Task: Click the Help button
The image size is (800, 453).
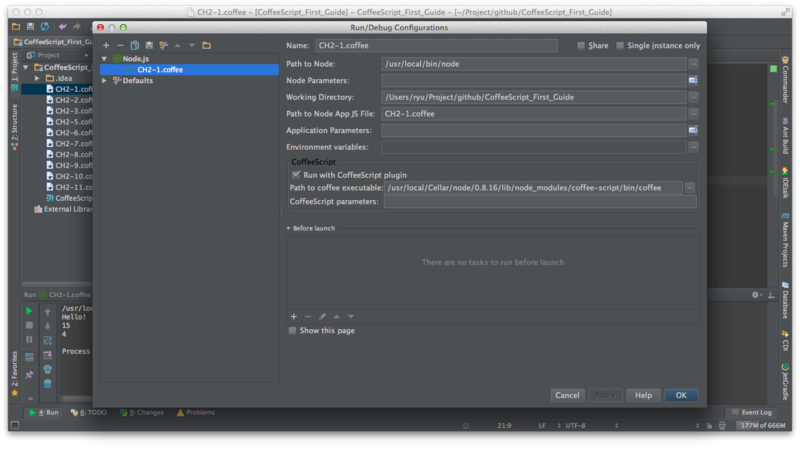Action: pos(643,395)
